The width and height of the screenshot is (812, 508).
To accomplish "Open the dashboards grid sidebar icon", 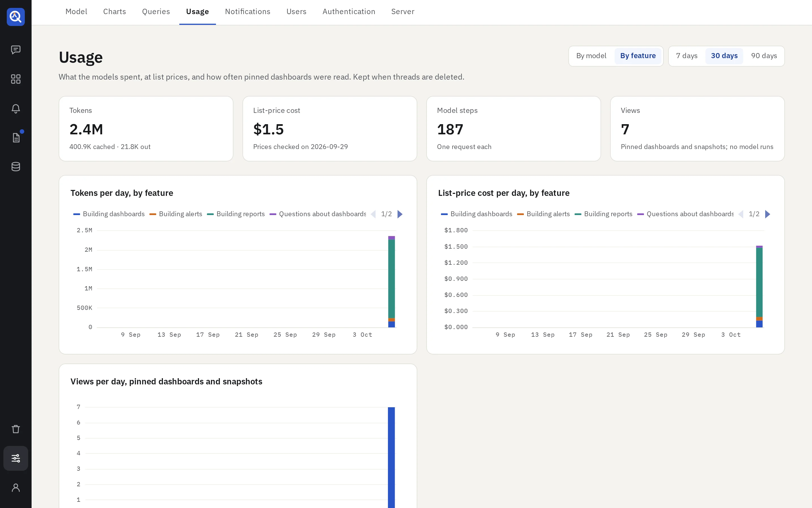I will [16, 79].
